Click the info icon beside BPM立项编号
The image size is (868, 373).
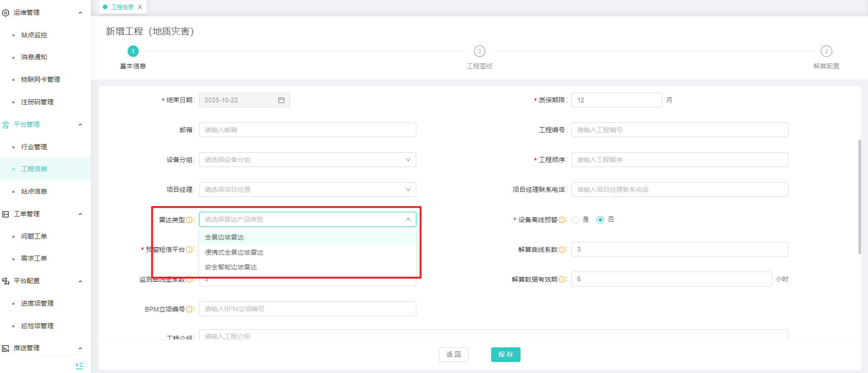pyautogui.click(x=189, y=309)
